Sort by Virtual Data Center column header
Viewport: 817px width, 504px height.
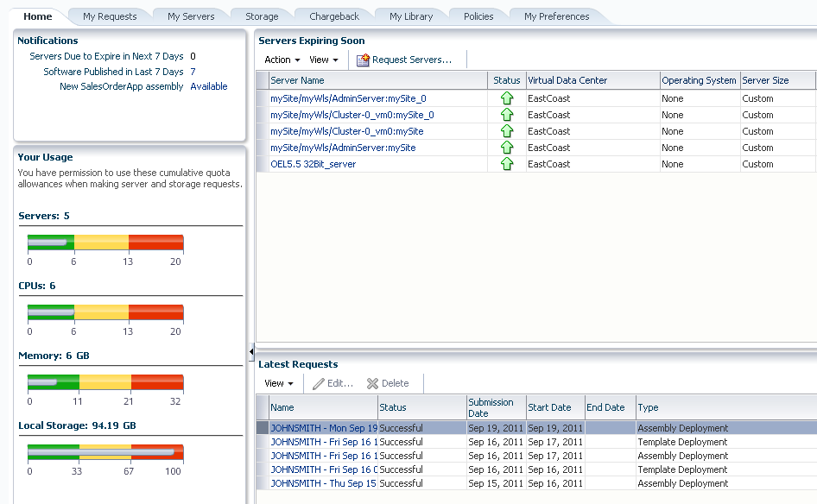pyautogui.click(x=593, y=80)
